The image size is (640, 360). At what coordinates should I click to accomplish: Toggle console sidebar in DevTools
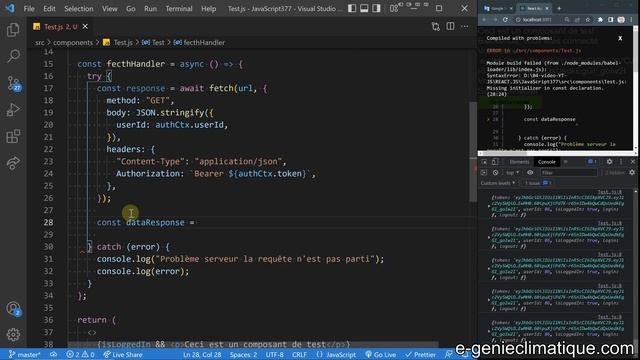click(484, 173)
